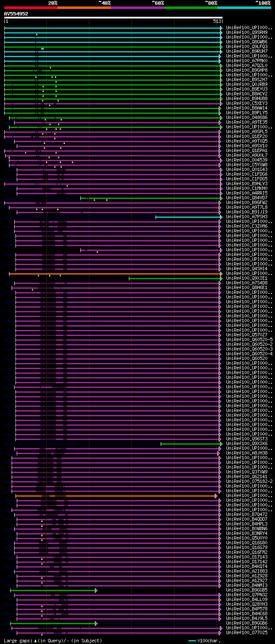
Task: Click the red 20% identity legend bar
Action: pos(31,8)
